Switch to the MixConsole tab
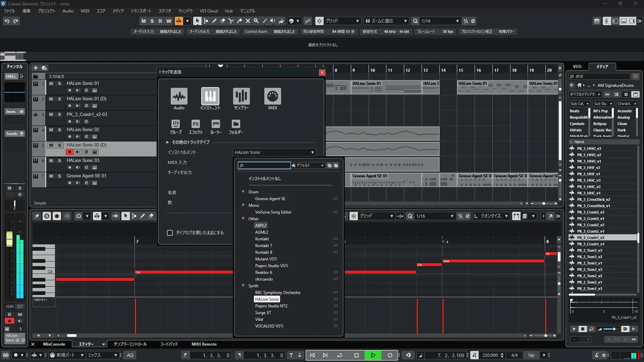 coord(54,344)
